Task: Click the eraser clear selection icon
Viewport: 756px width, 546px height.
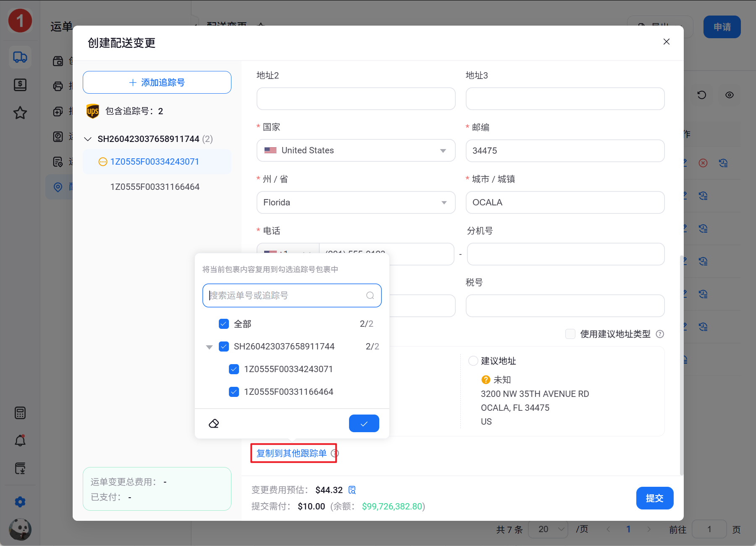Action: click(214, 423)
